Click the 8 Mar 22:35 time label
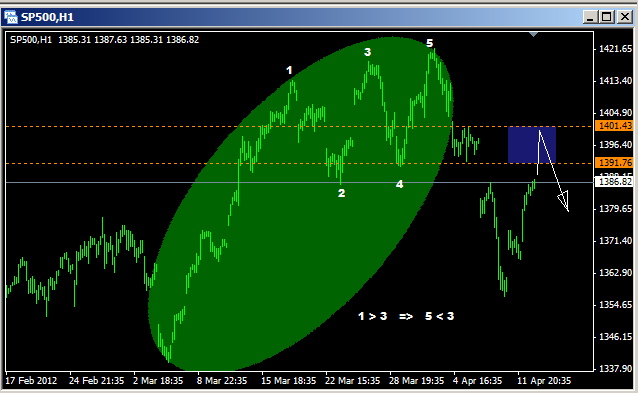Viewport: 639px width, 393px height. point(222,381)
